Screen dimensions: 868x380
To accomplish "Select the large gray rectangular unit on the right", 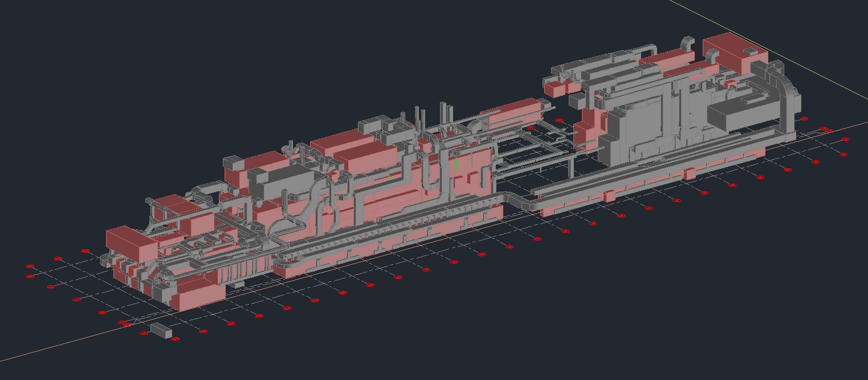I will [743, 112].
